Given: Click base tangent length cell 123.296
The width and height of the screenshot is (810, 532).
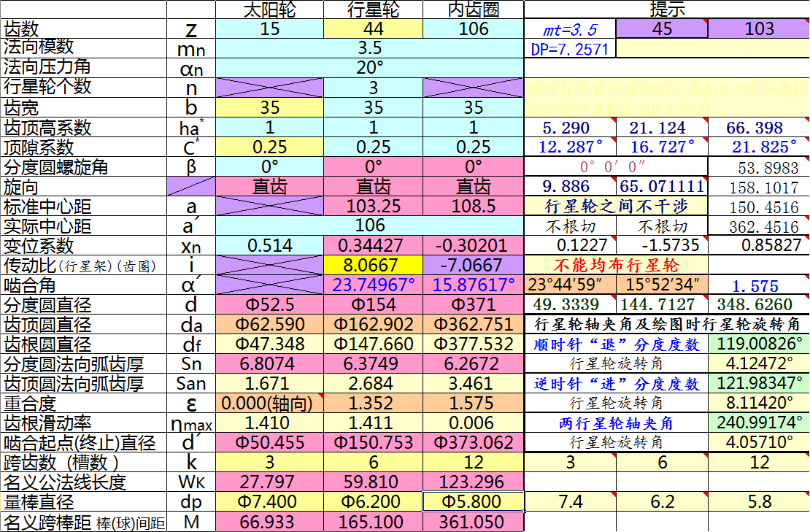Looking at the screenshot, I should click(x=473, y=482).
